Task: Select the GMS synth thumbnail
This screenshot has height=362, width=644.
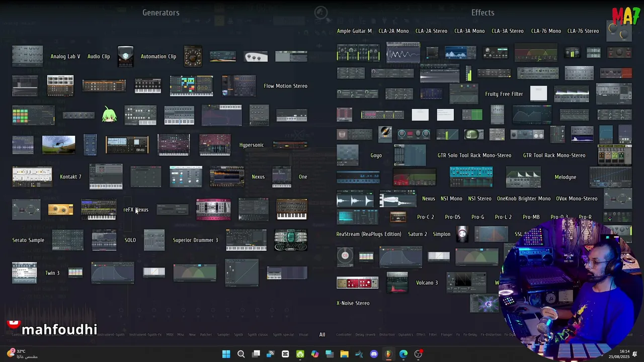Action: tap(127, 145)
